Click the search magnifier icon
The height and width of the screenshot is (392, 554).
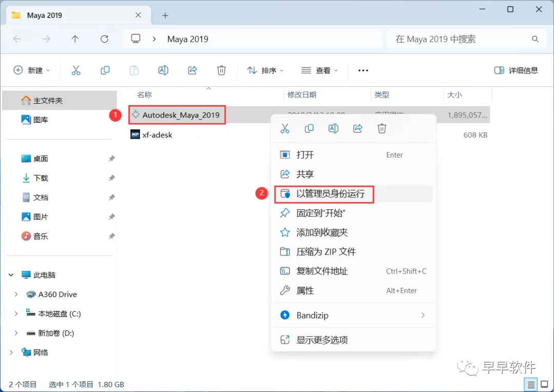tap(535, 39)
